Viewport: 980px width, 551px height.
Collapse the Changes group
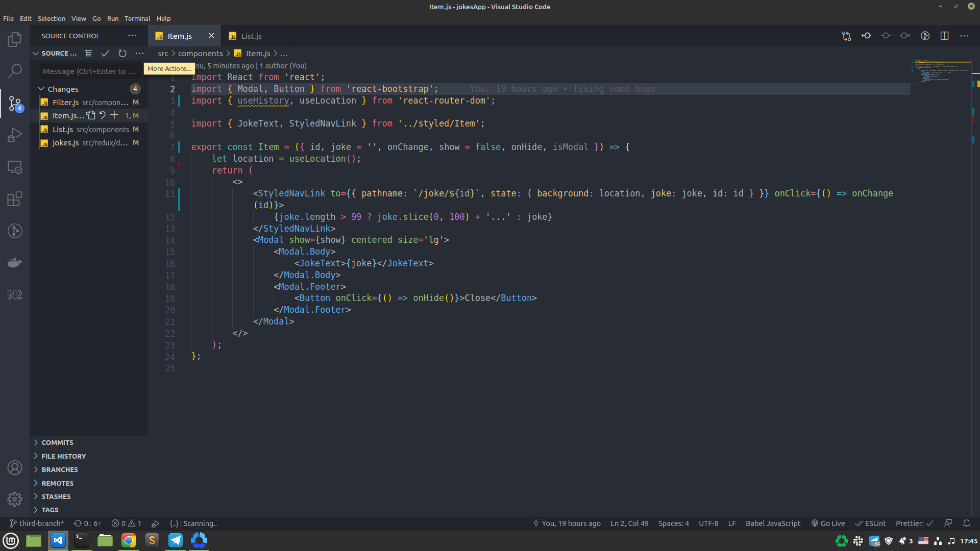pos(41,89)
